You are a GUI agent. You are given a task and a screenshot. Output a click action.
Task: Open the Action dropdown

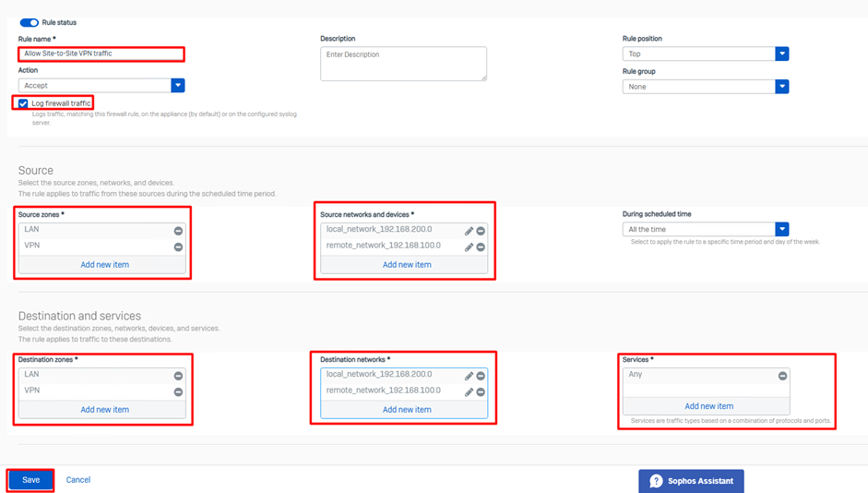178,86
